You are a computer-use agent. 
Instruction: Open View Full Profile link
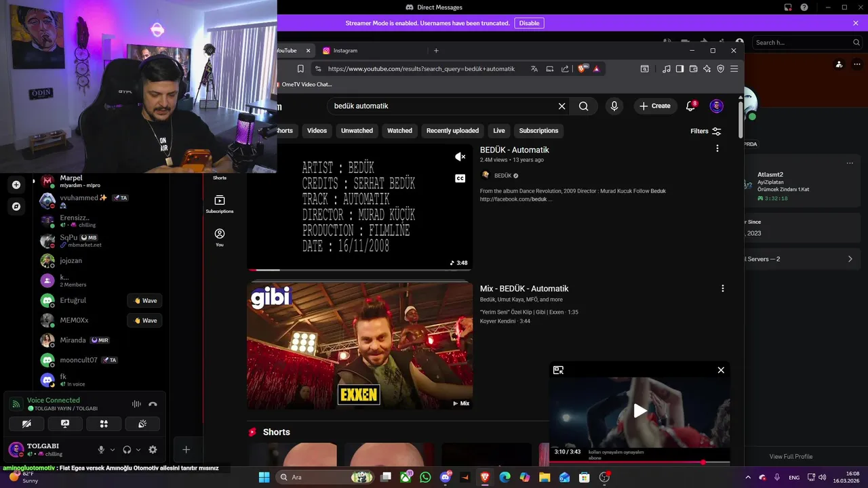point(791,456)
